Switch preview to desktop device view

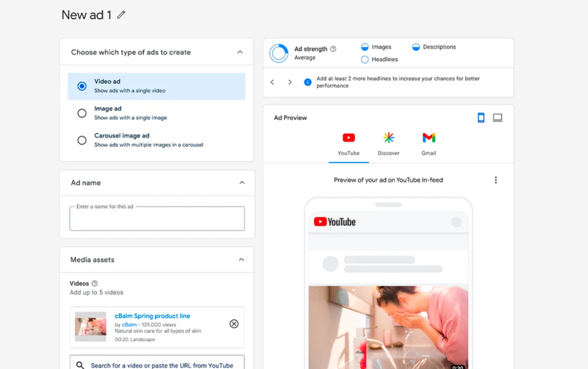[x=498, y=118]
